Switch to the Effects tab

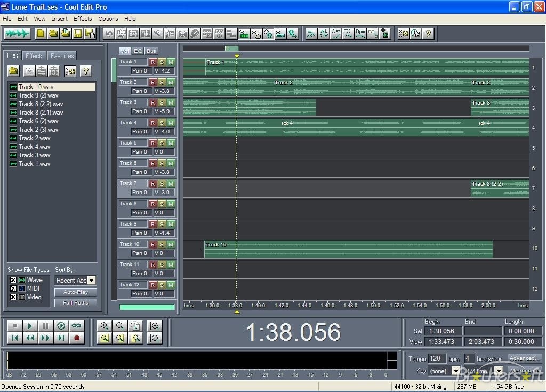coord(35,56)
